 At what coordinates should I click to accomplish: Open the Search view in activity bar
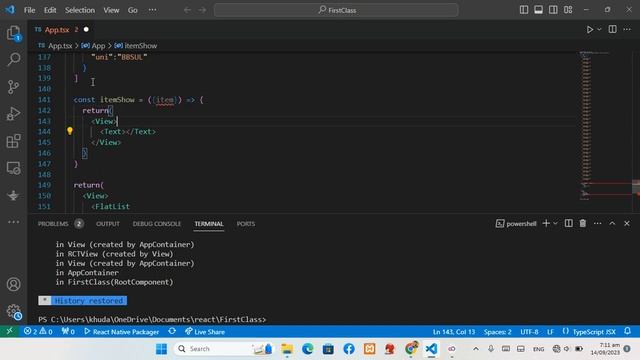13,60
